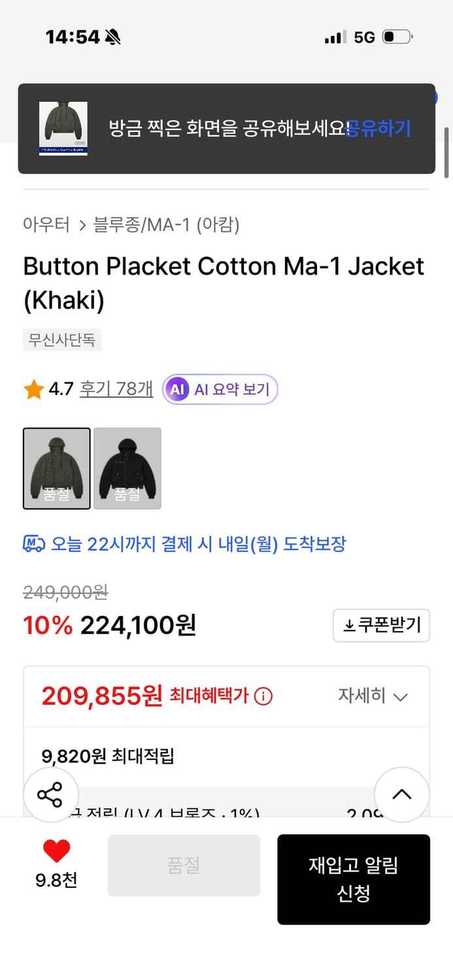Select the black jacket color thumbnail
Image resolution: width=453 pixels, height=980 pixels.
(x=127, y=468)
